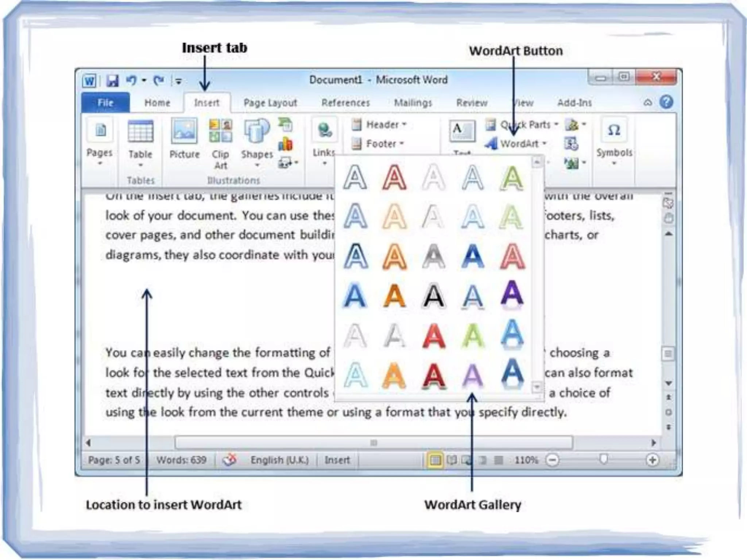This screenshot has height=560, width=747.
Task: Minimize the ribbon using the caret icon
Action: coord(648,102)
